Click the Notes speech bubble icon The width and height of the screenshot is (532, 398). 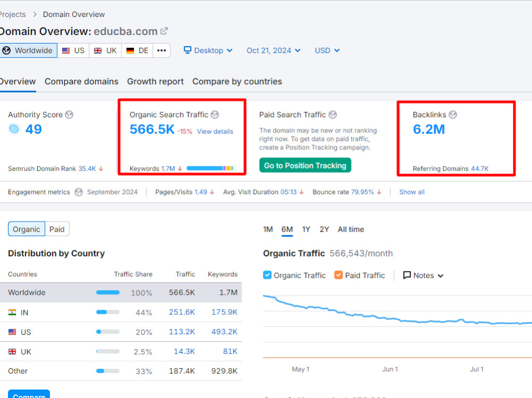pos(407,275)
